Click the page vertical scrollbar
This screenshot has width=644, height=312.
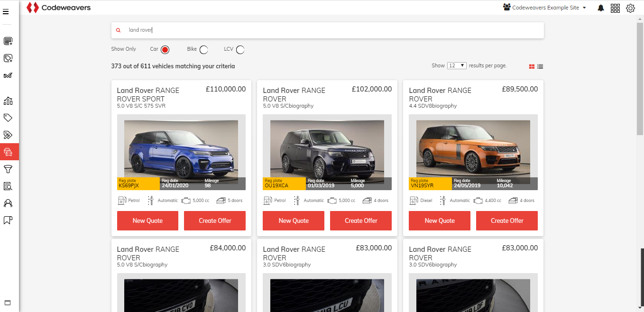pos(640,78)
